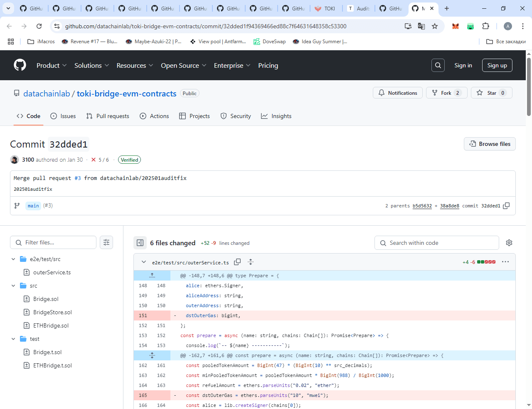Click the Sign up button
The image size is (532, 409).
[x=497, y=65]
